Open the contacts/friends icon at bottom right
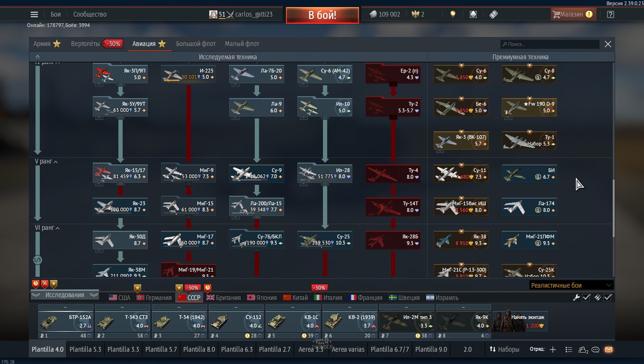 (583, 349)
